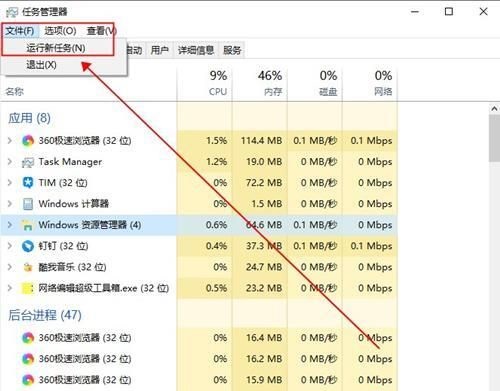
Task: Click the 酷我音乐 app icon
Action: [28, 267]
